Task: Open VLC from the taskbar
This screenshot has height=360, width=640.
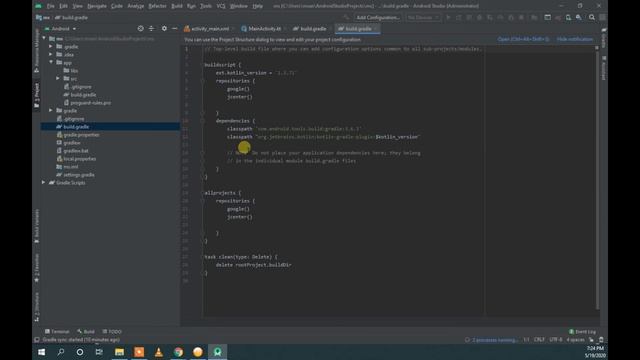Action: coord(158,352)
